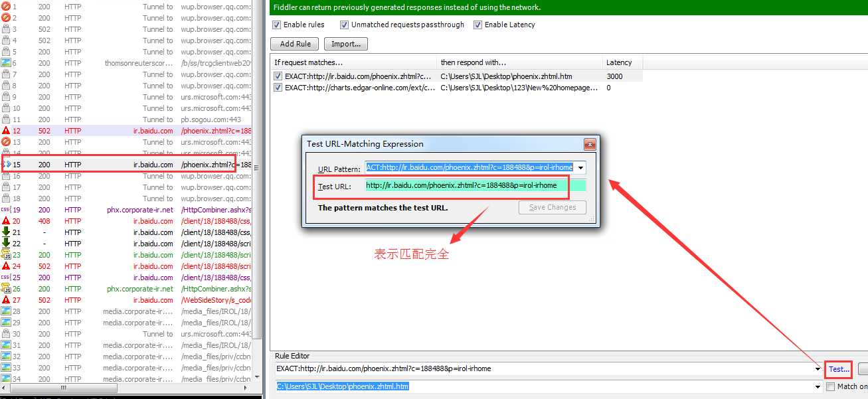Select session 12 with 502 ir.baidu.com
This screenshot has height=399, width=868.
point(126,131)
